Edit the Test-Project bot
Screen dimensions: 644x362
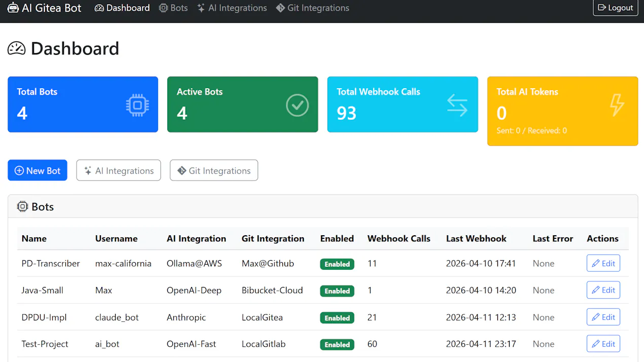point(603,344)
